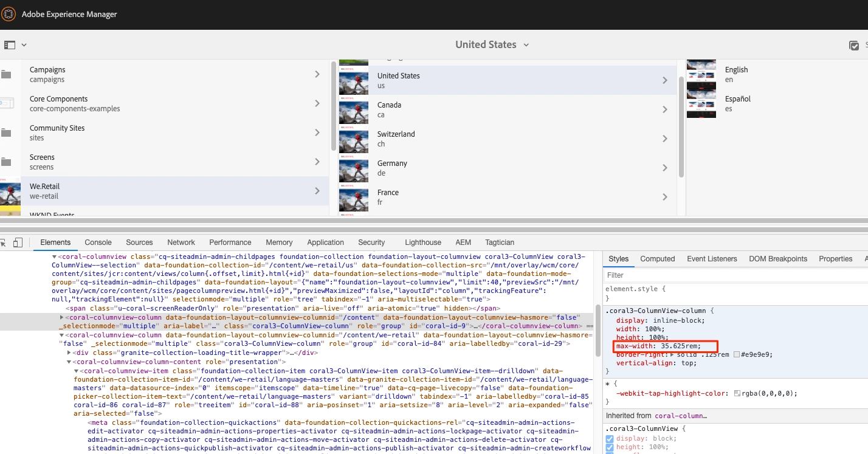Switch to the Console tab
The width and height of the screenshot is (868, 454).
coord(98,242)
